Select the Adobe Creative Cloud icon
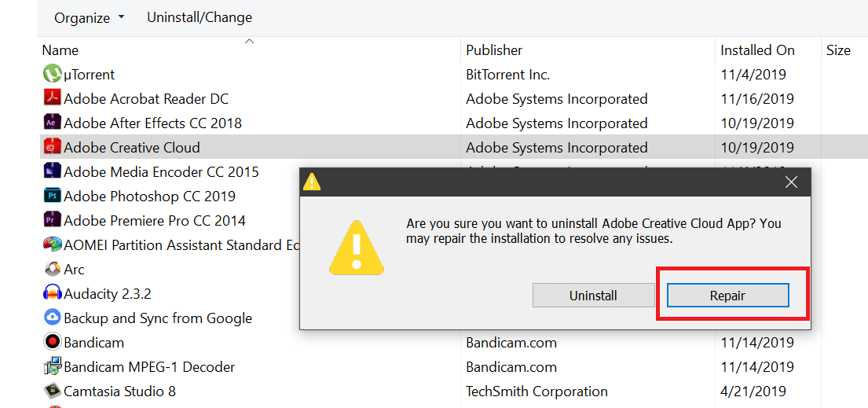 52,148
